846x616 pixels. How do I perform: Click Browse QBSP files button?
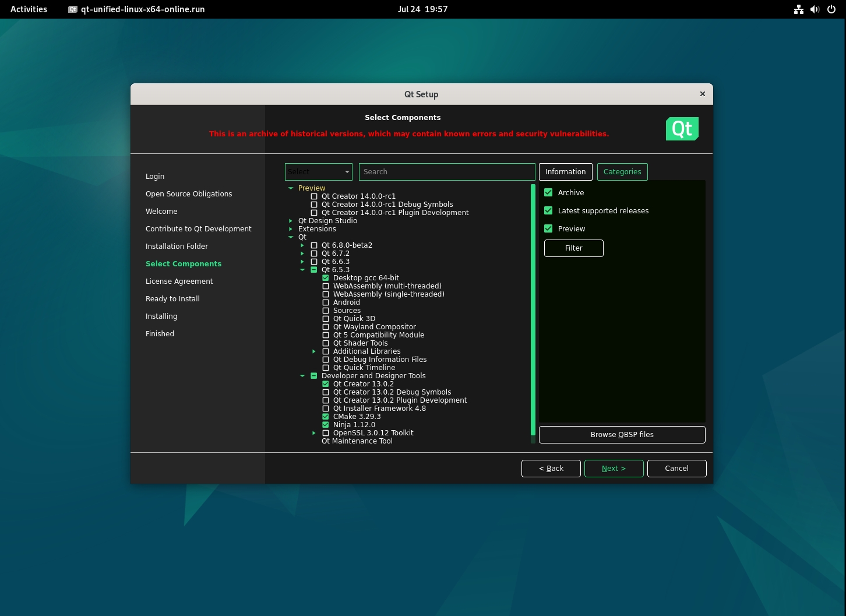click(622, 435)
